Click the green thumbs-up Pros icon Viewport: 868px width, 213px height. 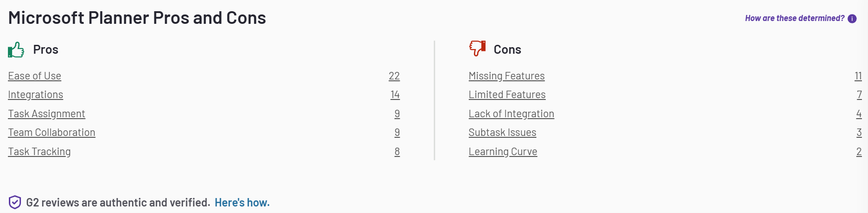[x=16, y=50]
